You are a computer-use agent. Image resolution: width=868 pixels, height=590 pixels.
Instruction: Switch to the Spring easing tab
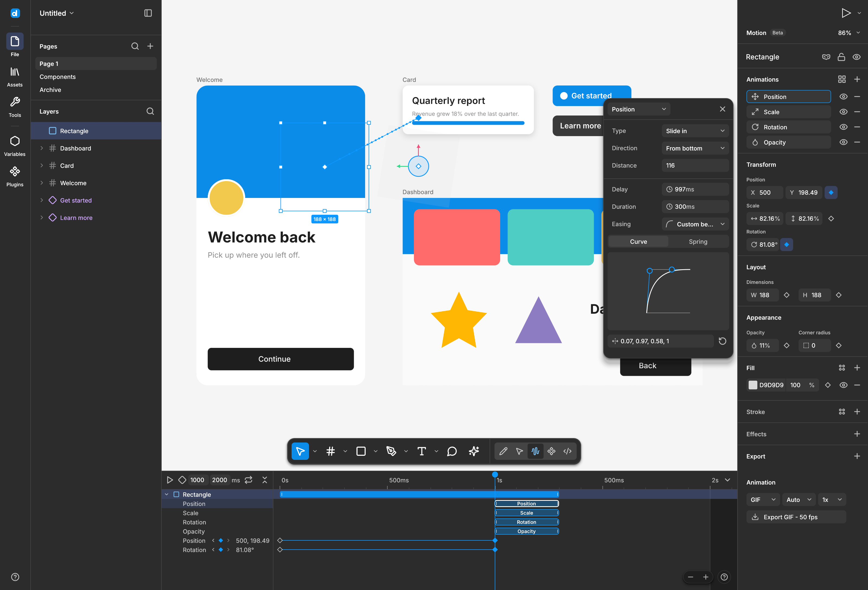(698, 242)
